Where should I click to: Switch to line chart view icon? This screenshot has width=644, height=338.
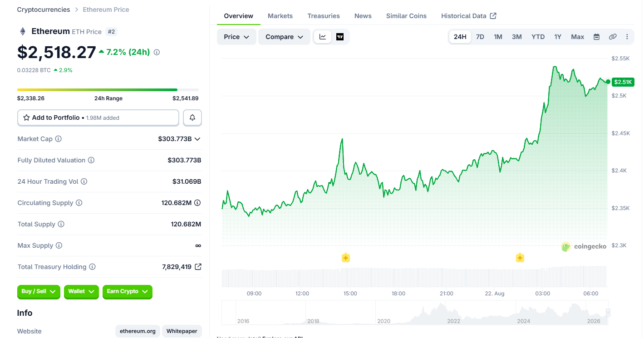point(323,37)
